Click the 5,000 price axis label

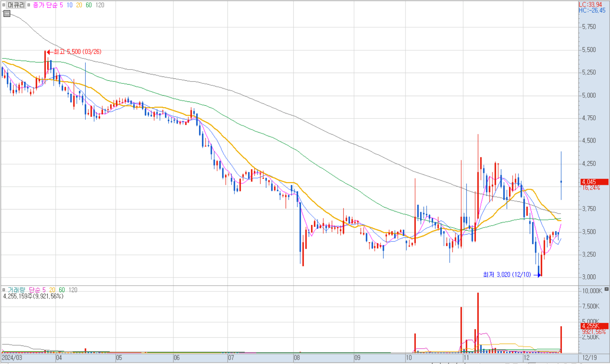pos(589,95)
